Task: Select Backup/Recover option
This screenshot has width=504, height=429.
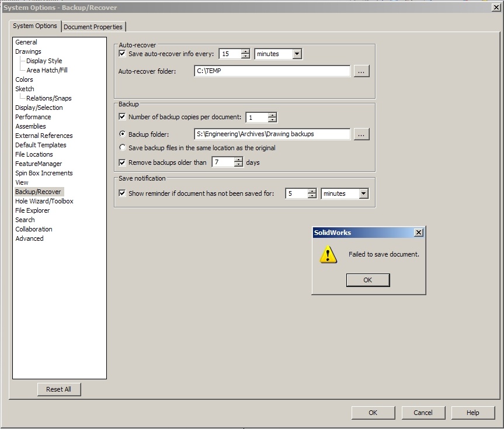Action: (38, 192)
